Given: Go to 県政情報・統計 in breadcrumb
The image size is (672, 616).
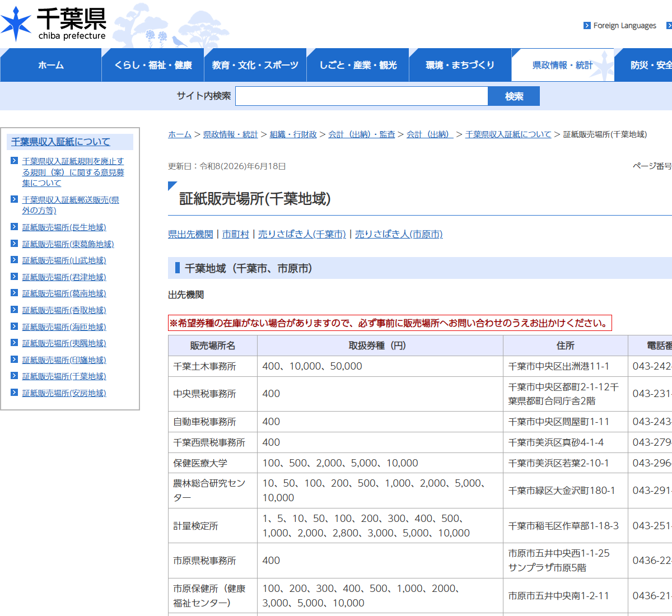Looking at the screenshot, I should (x=230, y=134).
